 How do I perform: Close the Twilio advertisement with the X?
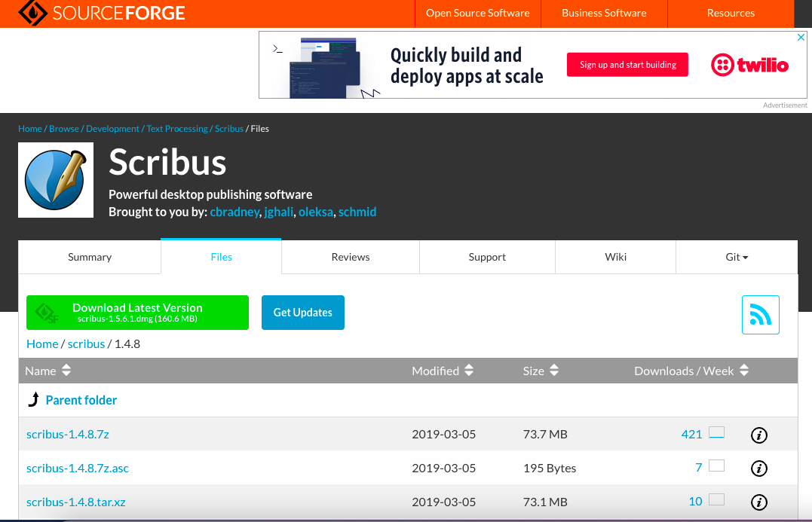click(x=801, y=37)
